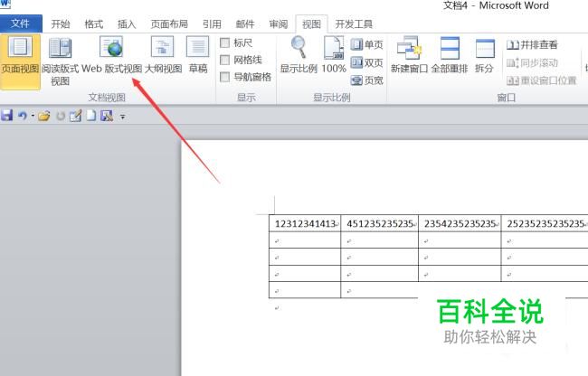Click table cell containing 25235235235235

[x=545, y=223]
